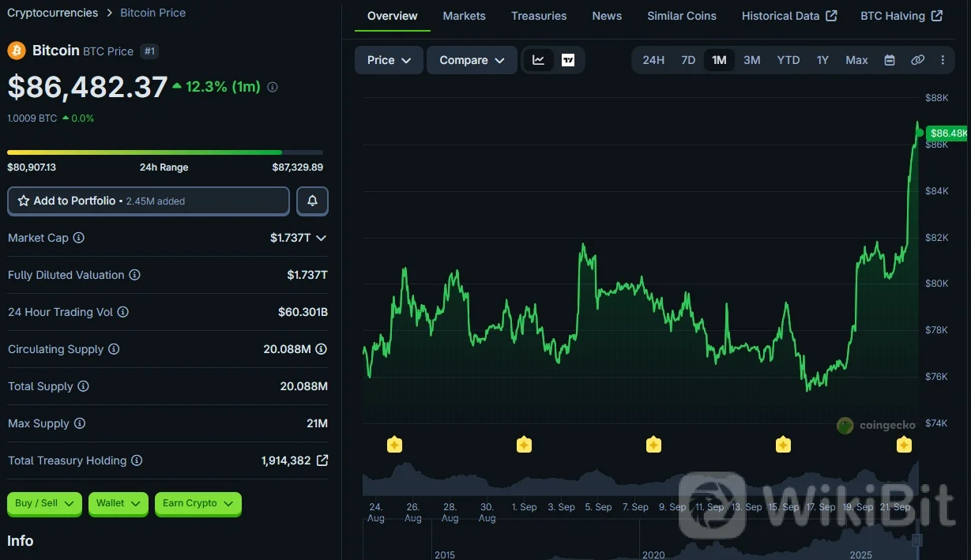The width and height of the screenshot is (971, 560).
Task: Click the 1.0009 BTC text
Action: click(x=32, y=118)
